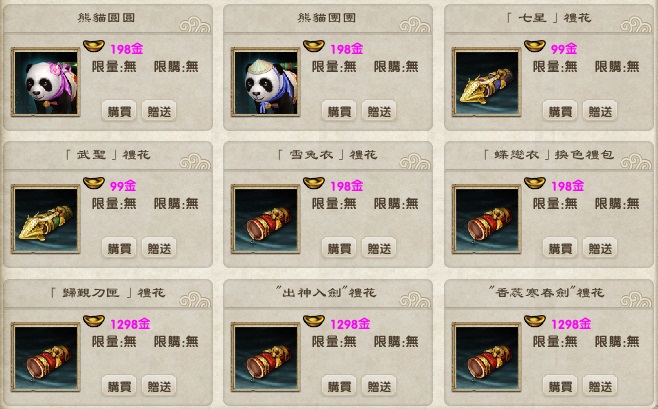Select the straw-hat panda item thumbnail

click(x=266, y=82)
